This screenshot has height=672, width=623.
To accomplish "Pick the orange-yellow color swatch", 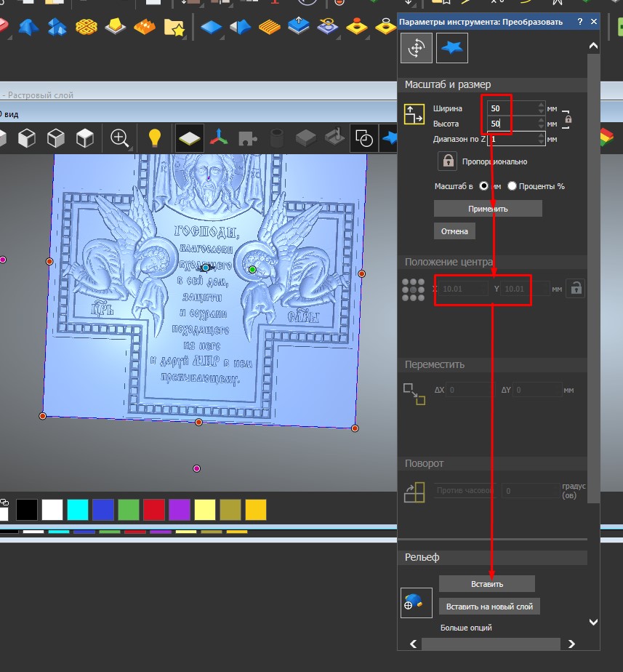I will 256,510.
